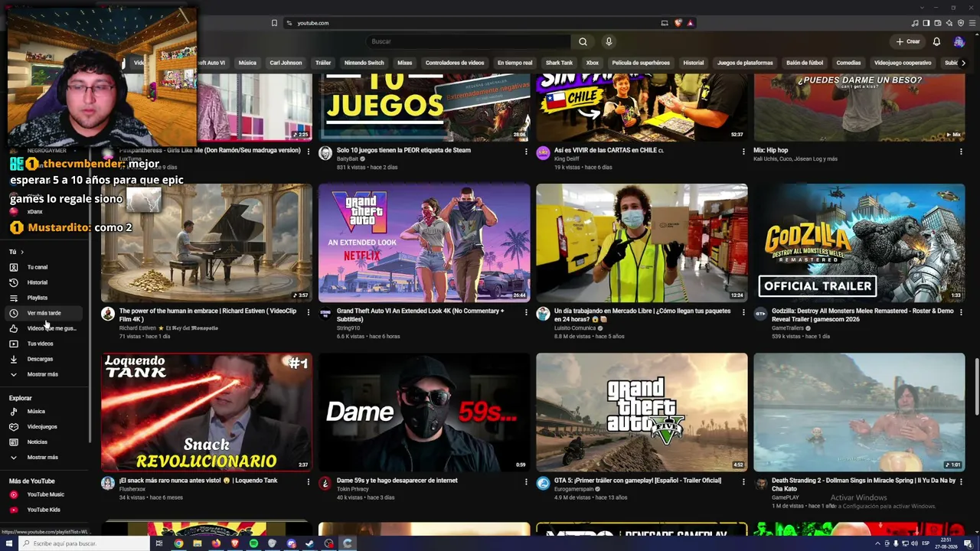Screen dimensions: 980x551
Task: Open the browser hamburger menu
Action: 972,23
